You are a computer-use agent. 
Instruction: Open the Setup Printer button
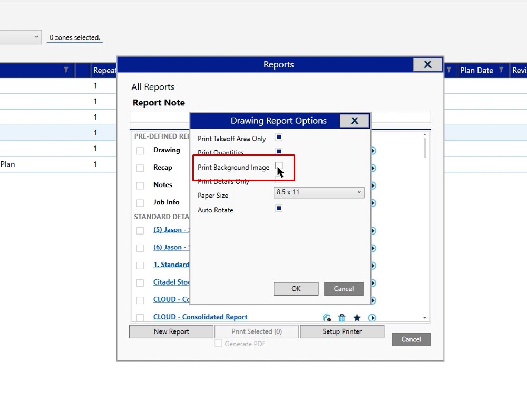tap(342, 331)
